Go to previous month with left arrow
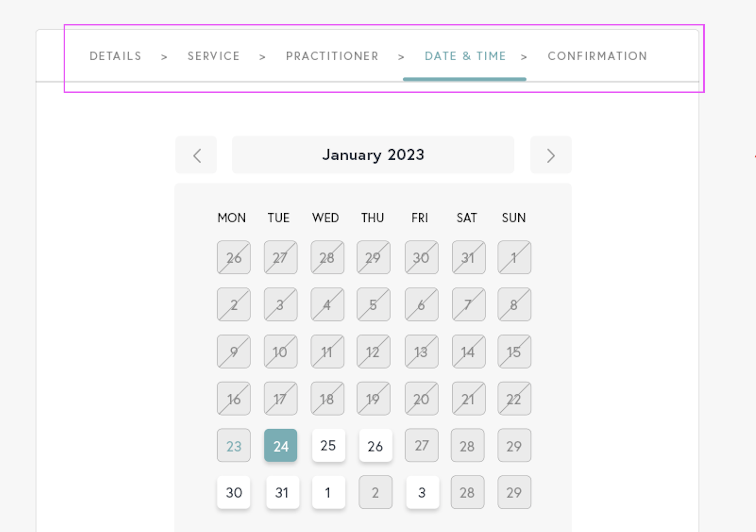Viewport: 756px width, 532px height. [x=196, y=155]
